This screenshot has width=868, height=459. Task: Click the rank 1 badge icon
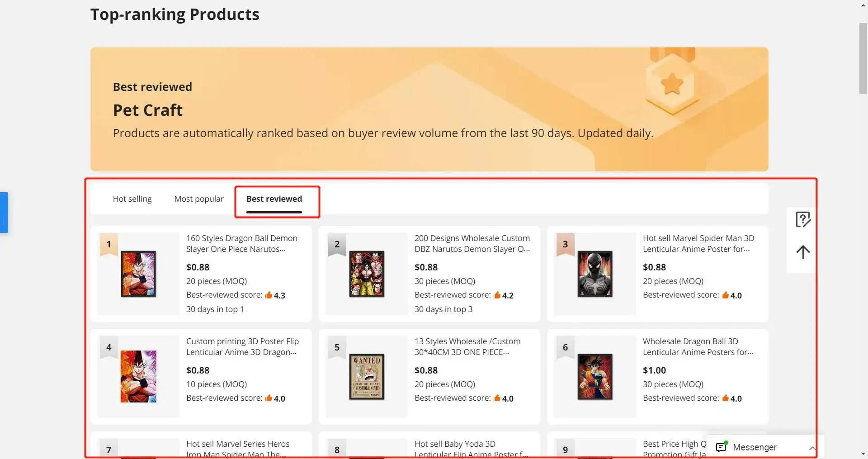point(108,245)
